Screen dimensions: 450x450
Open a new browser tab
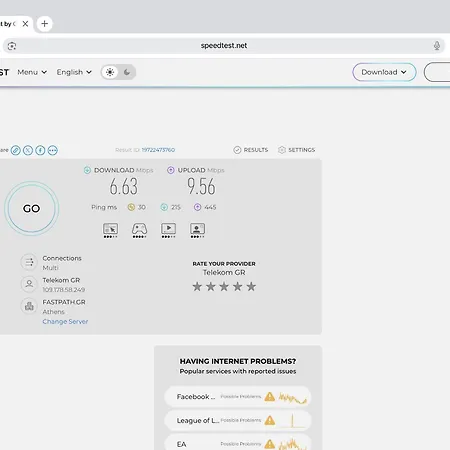tap(44, 24)
